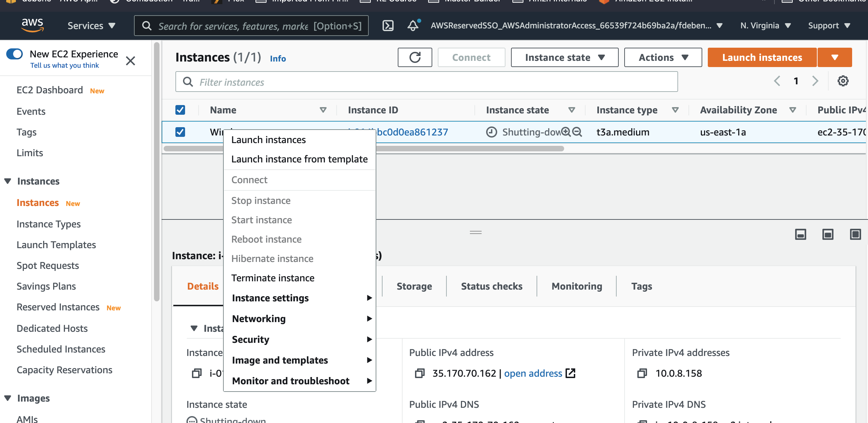Set details panel to medium split view
Screen dimensions: 868x423
(x=828, y=234)
